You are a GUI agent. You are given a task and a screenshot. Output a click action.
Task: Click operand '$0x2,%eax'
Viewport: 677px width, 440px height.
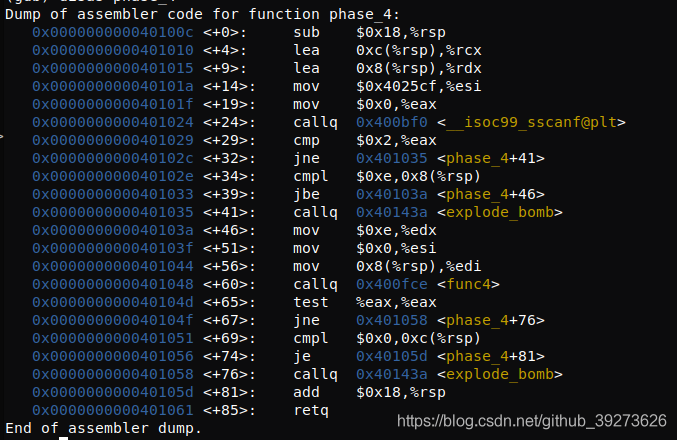pos(396,140)
